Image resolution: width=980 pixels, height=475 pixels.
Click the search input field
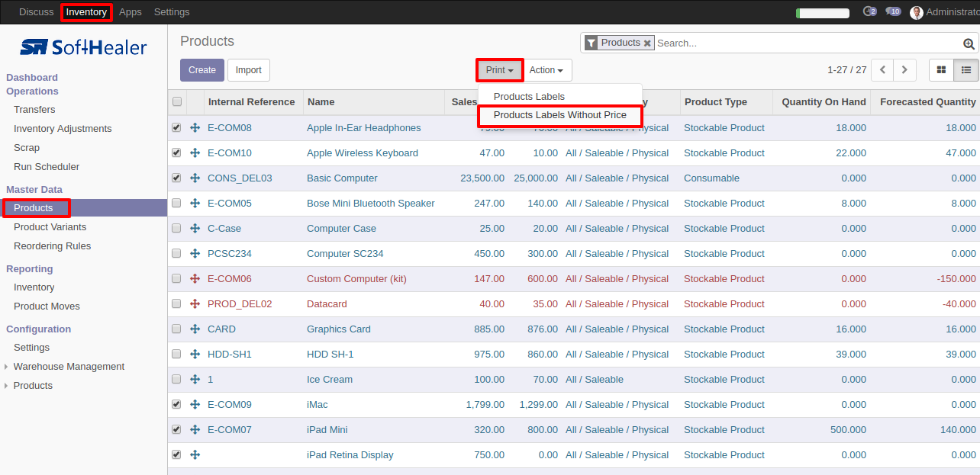click(x=808, y=43)
